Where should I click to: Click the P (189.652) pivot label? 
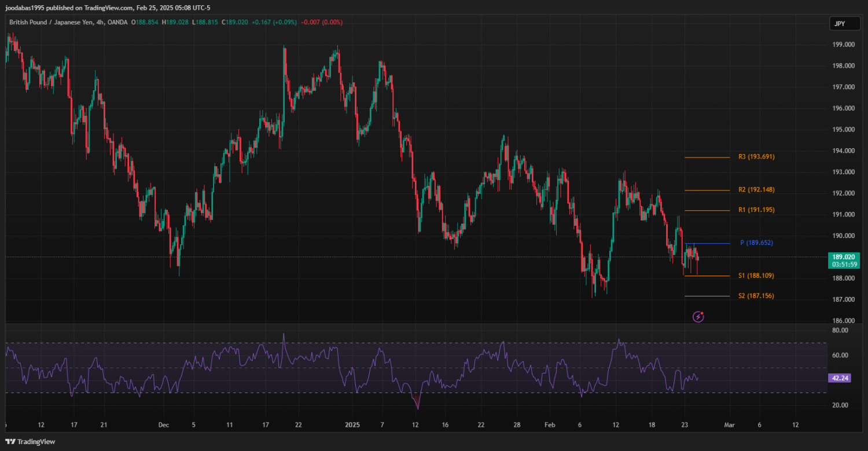(x=756, y=243)
